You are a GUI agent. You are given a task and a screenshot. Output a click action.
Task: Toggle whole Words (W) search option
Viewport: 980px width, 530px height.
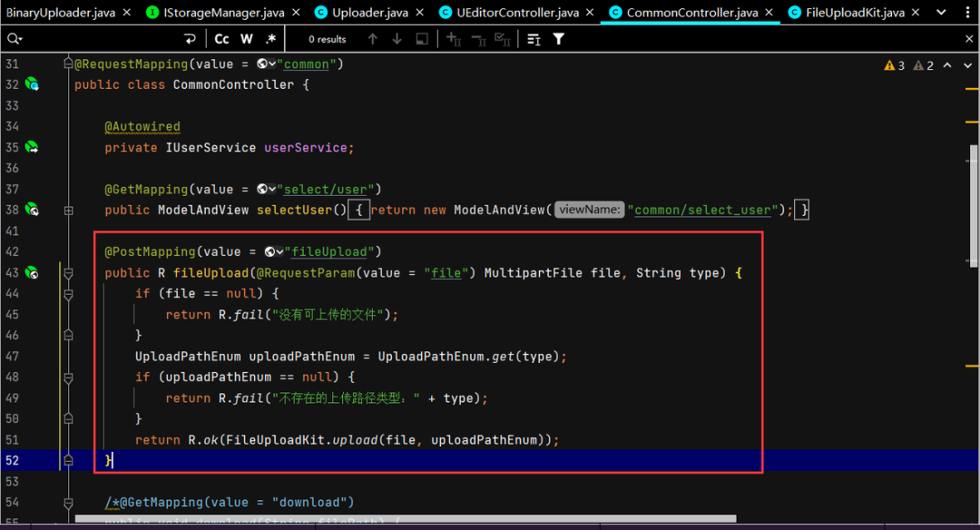247,39
